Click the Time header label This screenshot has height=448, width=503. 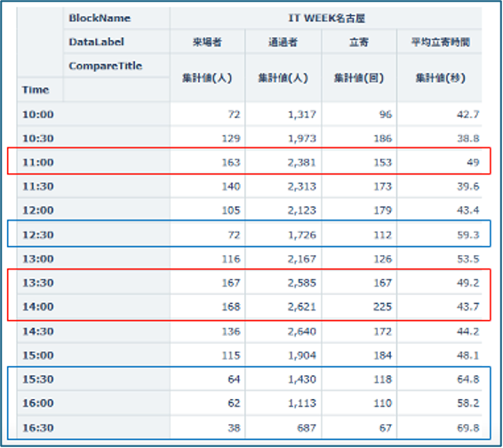tap(36, 90)
